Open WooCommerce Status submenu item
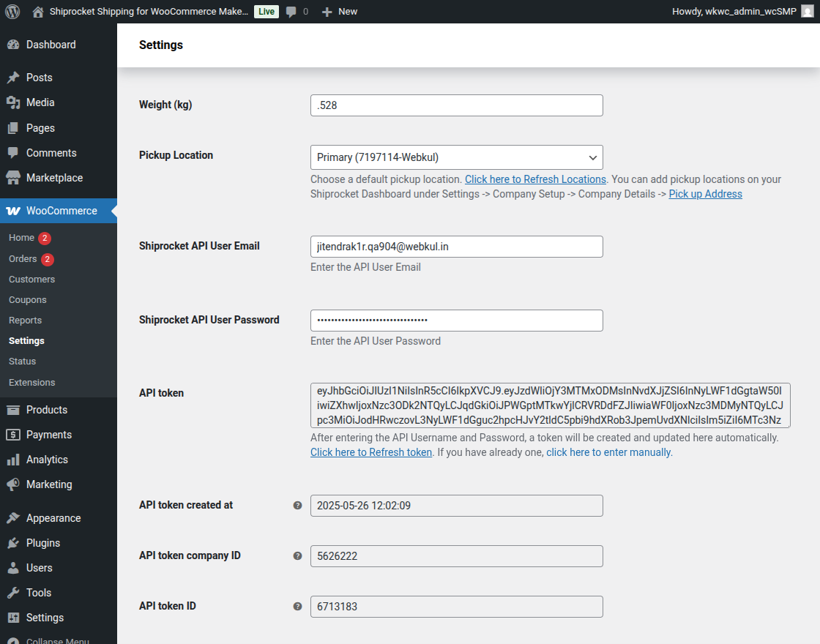This screenshot has width=820, height=644. click(23, 362)
